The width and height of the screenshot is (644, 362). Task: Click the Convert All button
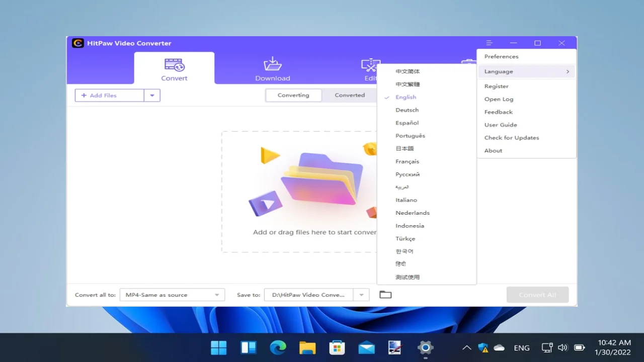tap(537, 295)
